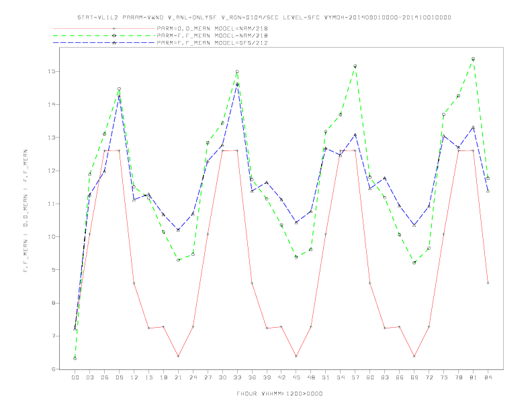532x411 pixels.
Task: Click the chart title starting with STAT=VL1L2
Action: [x=264, y=17]
